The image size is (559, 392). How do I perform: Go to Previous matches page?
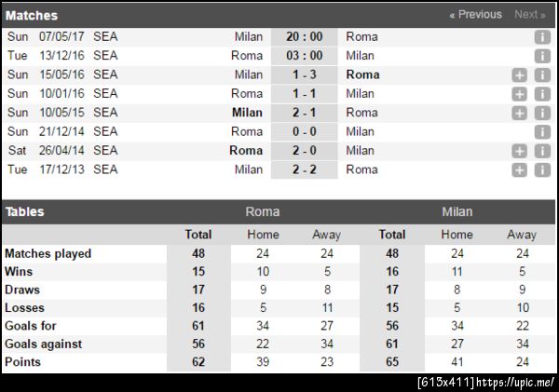pos(475,15)
